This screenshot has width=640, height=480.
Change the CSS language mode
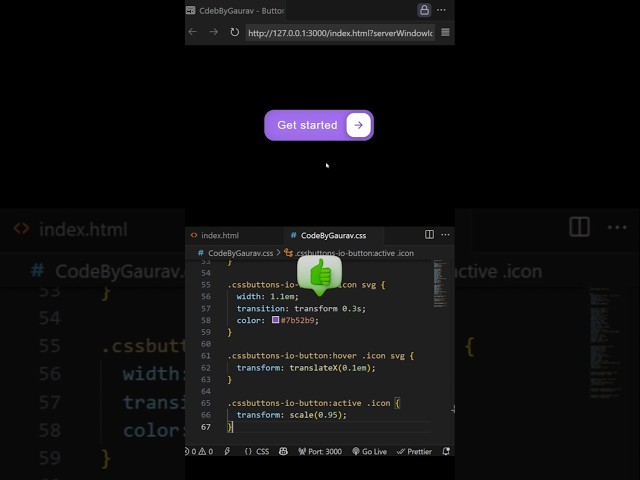pos(257,451)
